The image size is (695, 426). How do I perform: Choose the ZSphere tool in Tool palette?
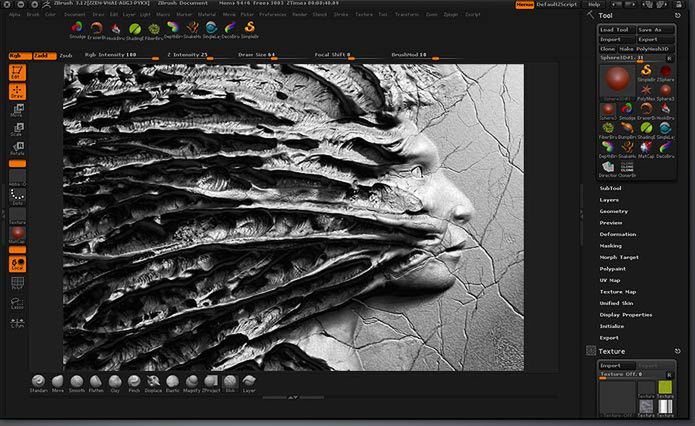(665, 71)
